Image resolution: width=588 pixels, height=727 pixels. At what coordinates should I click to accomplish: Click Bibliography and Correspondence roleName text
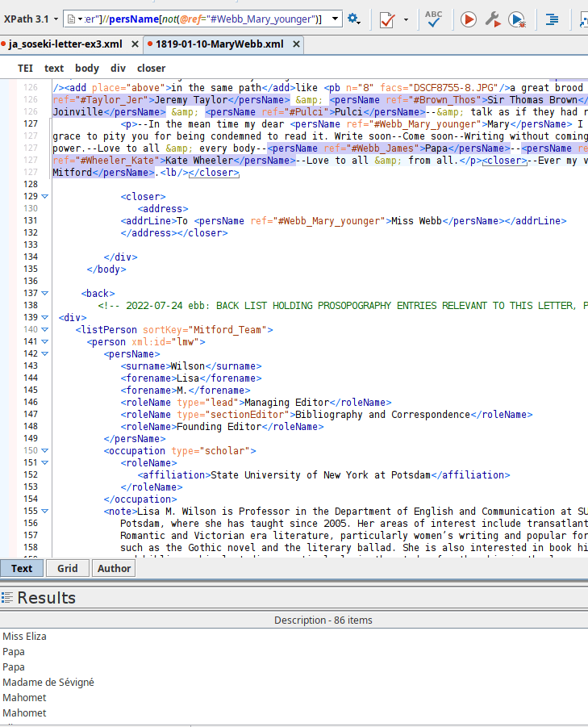tap(383, 415)
